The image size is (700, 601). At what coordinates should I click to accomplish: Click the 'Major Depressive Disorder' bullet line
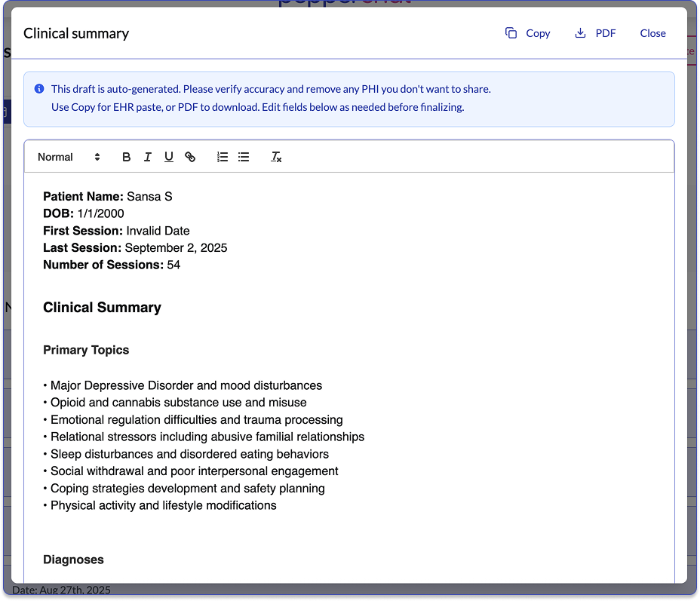tap(183, 385)
